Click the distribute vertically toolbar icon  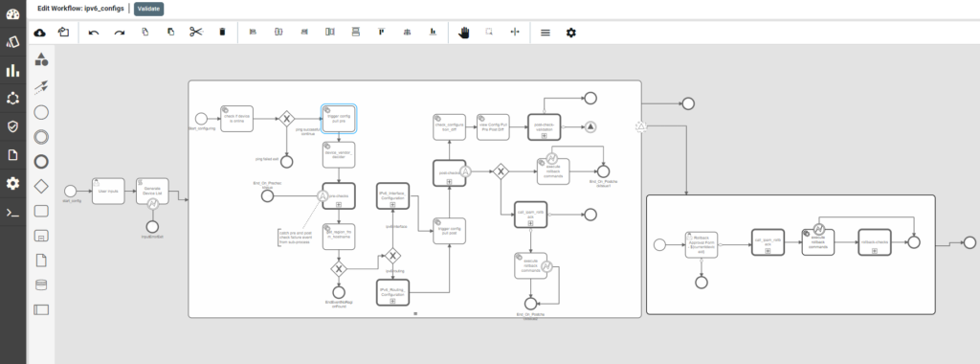[x=356, y=32]
